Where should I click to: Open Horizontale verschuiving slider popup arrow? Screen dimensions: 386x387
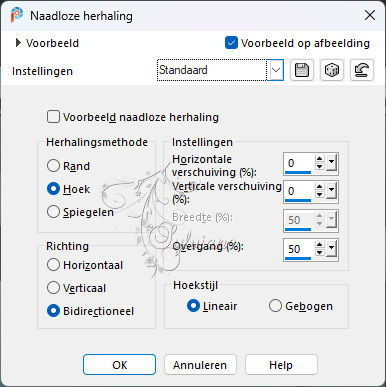click(331, 163)
